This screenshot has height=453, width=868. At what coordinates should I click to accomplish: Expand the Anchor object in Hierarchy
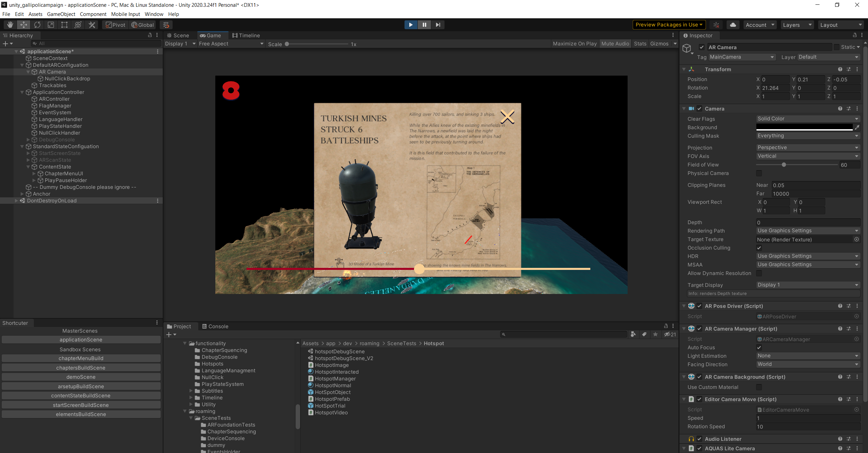[22, 194]
